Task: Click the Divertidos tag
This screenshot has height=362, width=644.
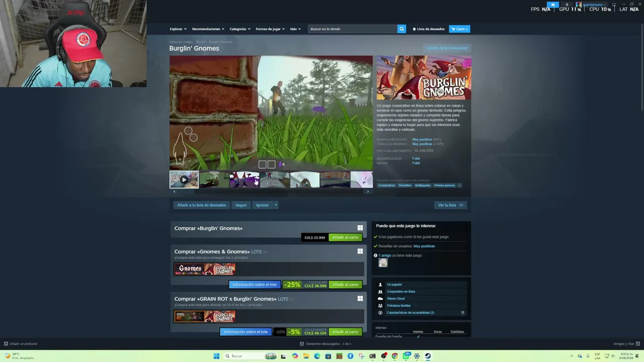Action: pos(405,186)
